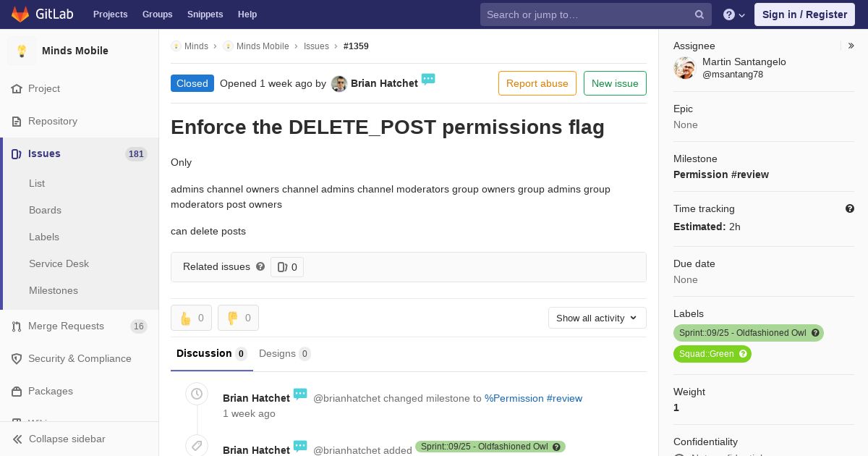Click Time tracking help icon
Screen dimensions: 868x456
[850, 208]
